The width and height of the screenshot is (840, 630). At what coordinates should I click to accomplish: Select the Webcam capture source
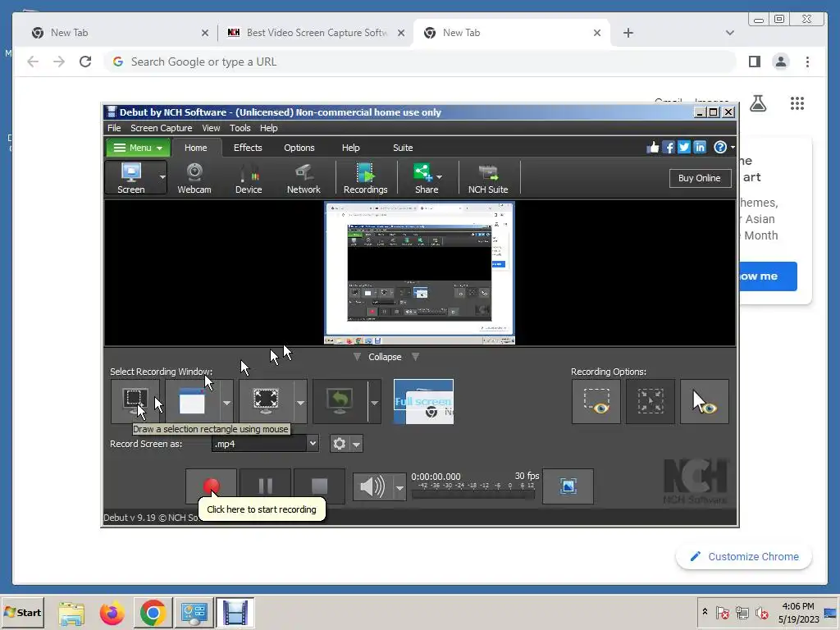pos(194,178)
